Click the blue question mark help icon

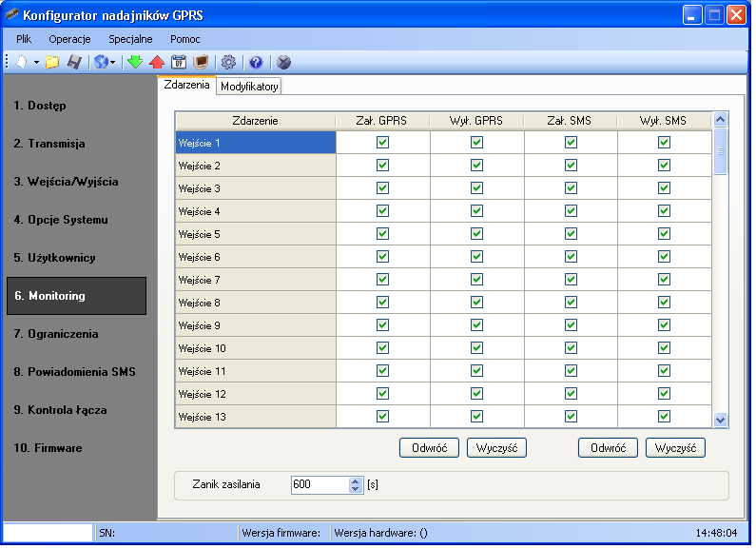pos(256,62)
